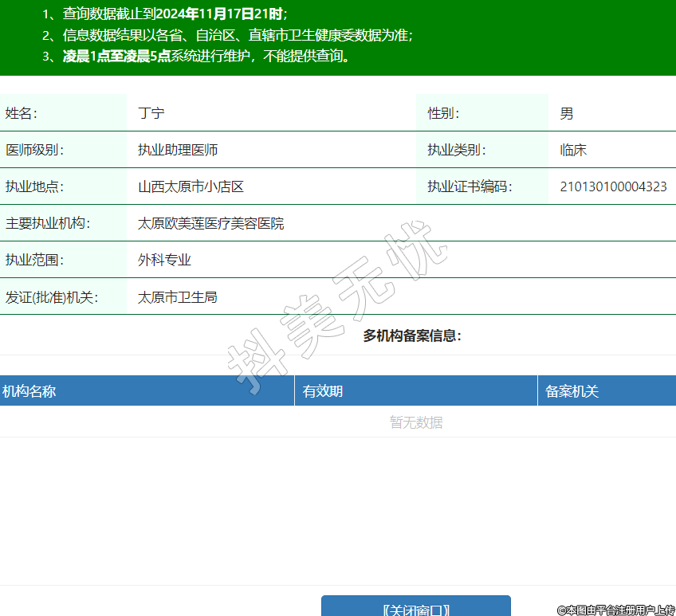
Task: Click the 主要执业机构 field label
Action: pos(48,223)
